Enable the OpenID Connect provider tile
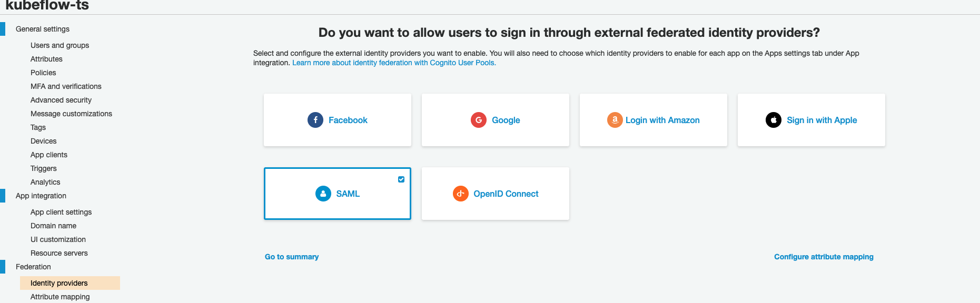 495,194
